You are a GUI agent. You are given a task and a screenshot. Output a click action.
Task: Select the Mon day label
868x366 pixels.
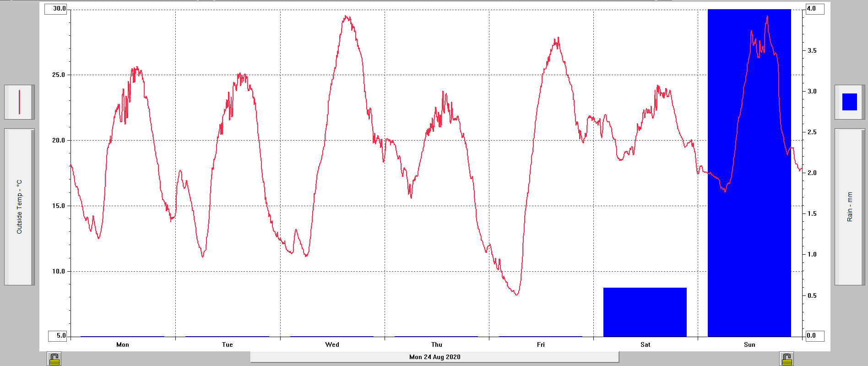pyautogui.click(x=123, y=344)
